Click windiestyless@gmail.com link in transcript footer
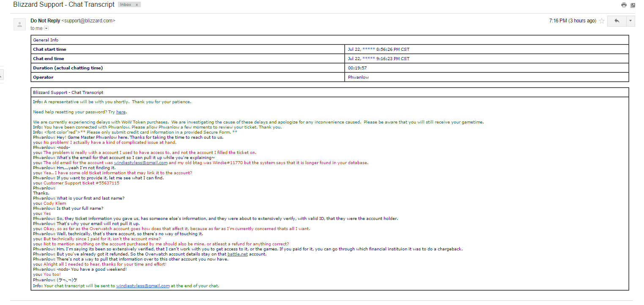This screenshot has width=644, height=305. coord(143,286)
